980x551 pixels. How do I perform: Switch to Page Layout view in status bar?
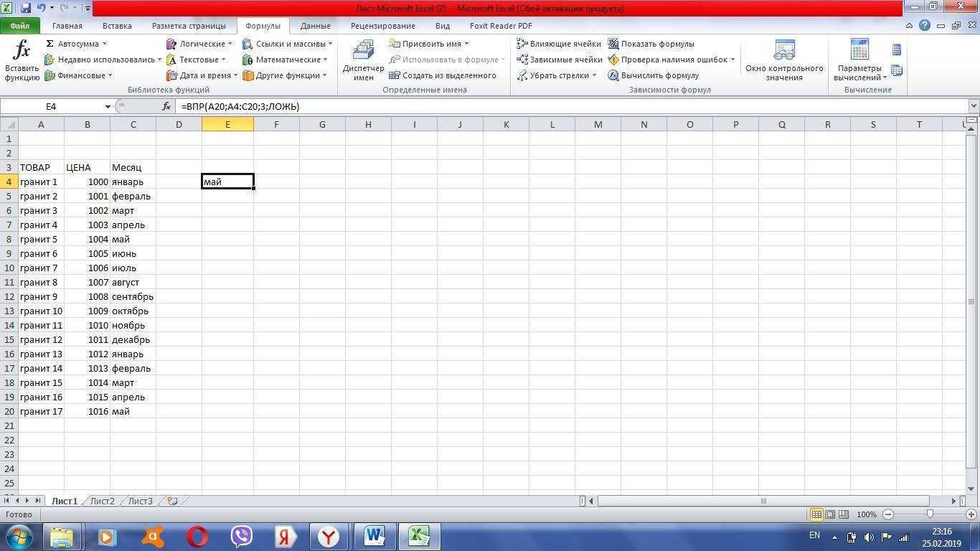(x=830, y=514)
